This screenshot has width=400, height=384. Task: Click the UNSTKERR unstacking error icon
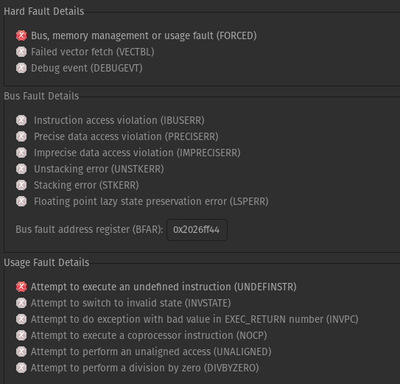[21, 169]
